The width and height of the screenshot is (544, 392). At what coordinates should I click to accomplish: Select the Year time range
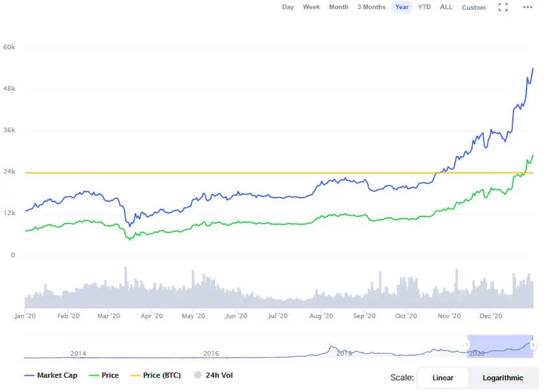(x=402, y=7)
